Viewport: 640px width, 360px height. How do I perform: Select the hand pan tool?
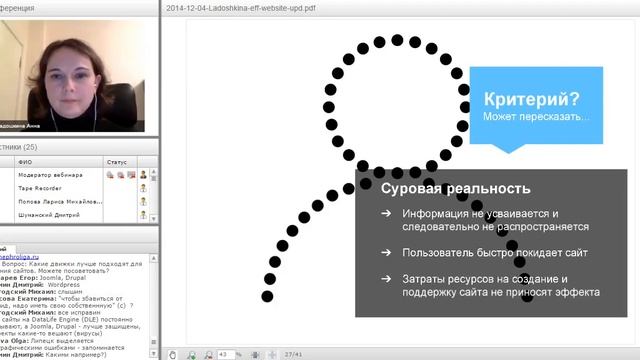click(173, 355)
